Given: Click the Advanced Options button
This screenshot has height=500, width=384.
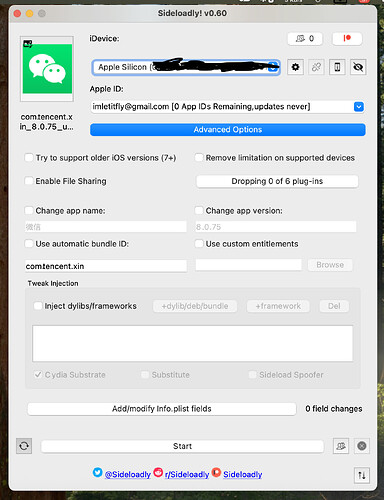Looking at the screenshot, I should click(x=228, y=130).
